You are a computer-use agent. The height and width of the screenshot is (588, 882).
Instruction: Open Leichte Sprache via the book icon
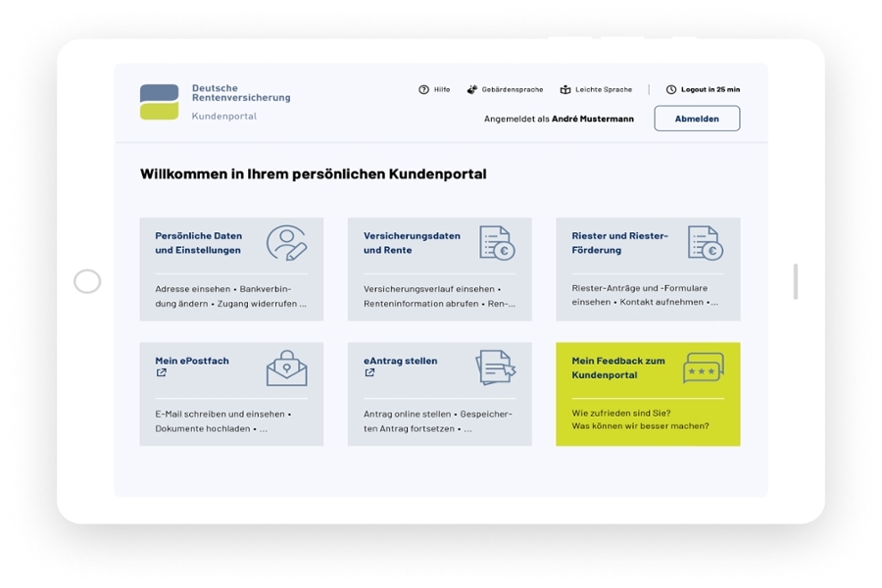[563, 89]
